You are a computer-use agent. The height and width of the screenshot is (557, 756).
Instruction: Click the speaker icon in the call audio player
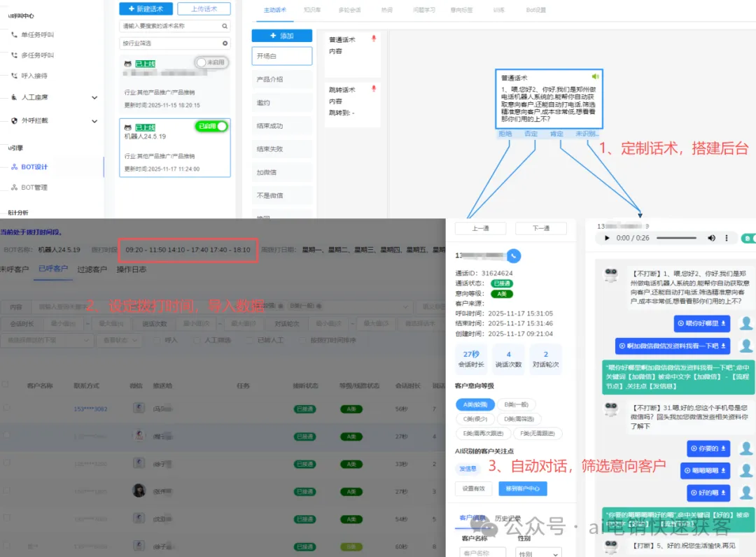(x=712, y=238)
